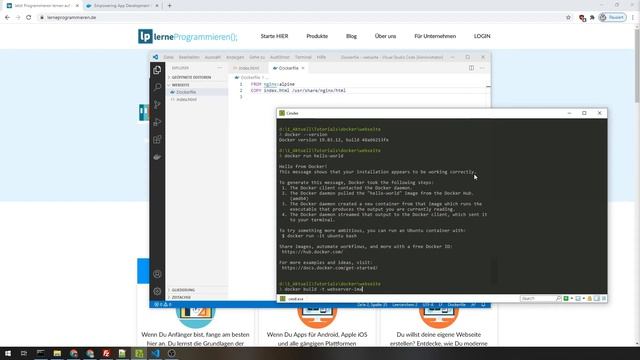640x360 pixels.
Task: Open the Über uns navigation link
Action: [x=385, y=36]
